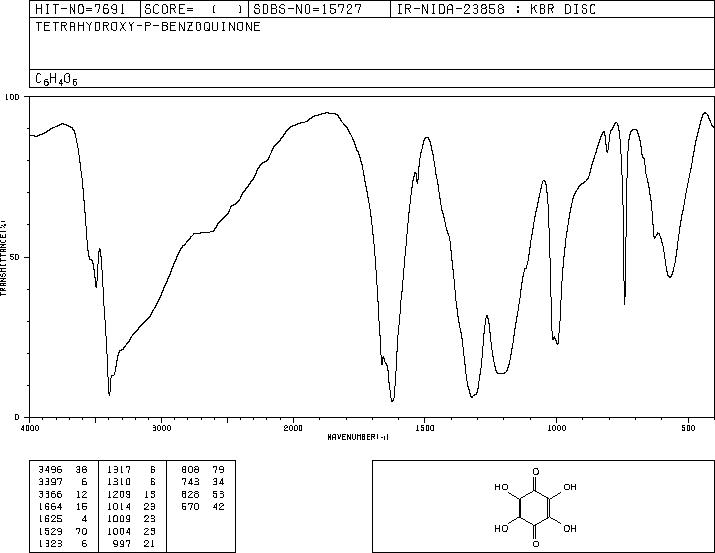The image size is (715, 553).
Task: Click the 100 tick label on y-axis
Action: (12, 97)
